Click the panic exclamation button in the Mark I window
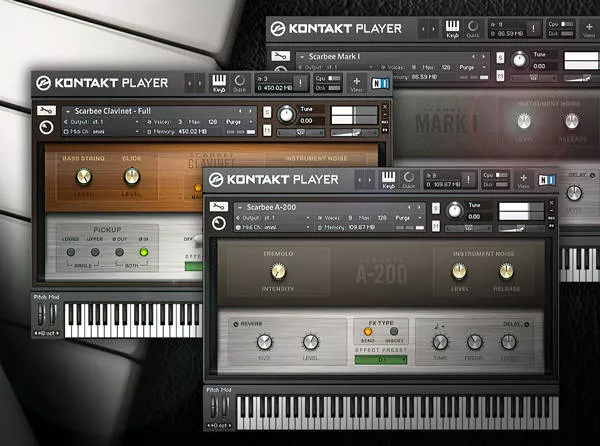Viewport: 600px width, 446px height. click(533, 29)
